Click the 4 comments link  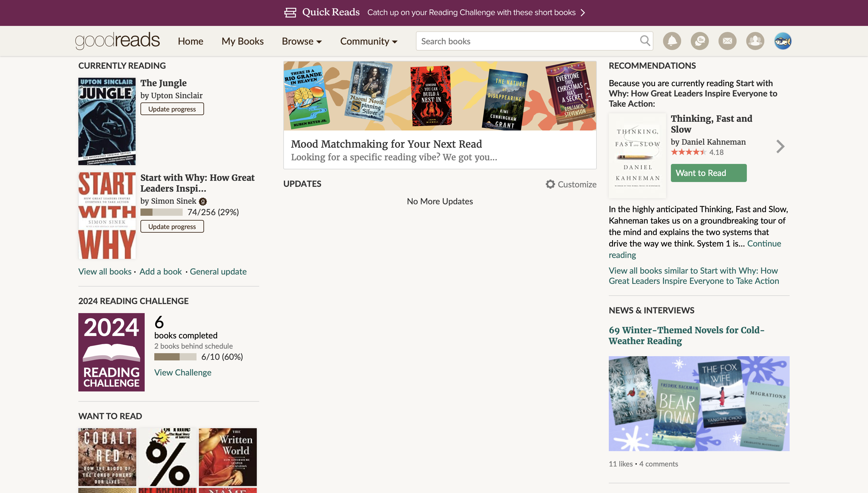[659, 464]
